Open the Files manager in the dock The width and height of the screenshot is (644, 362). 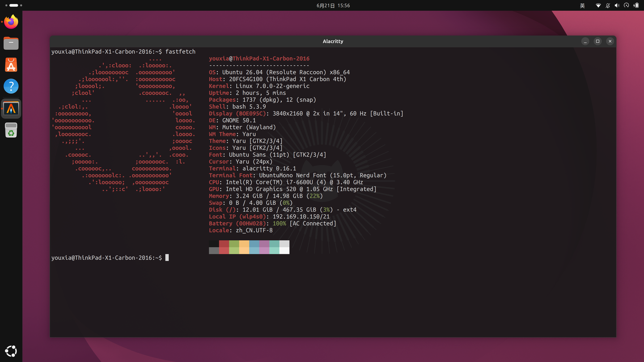[11, 43]
